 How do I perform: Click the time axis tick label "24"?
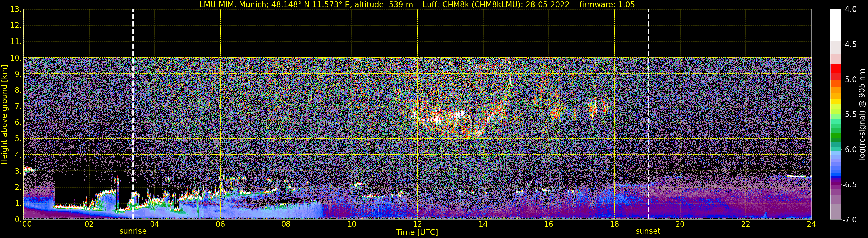coord(811,224)
